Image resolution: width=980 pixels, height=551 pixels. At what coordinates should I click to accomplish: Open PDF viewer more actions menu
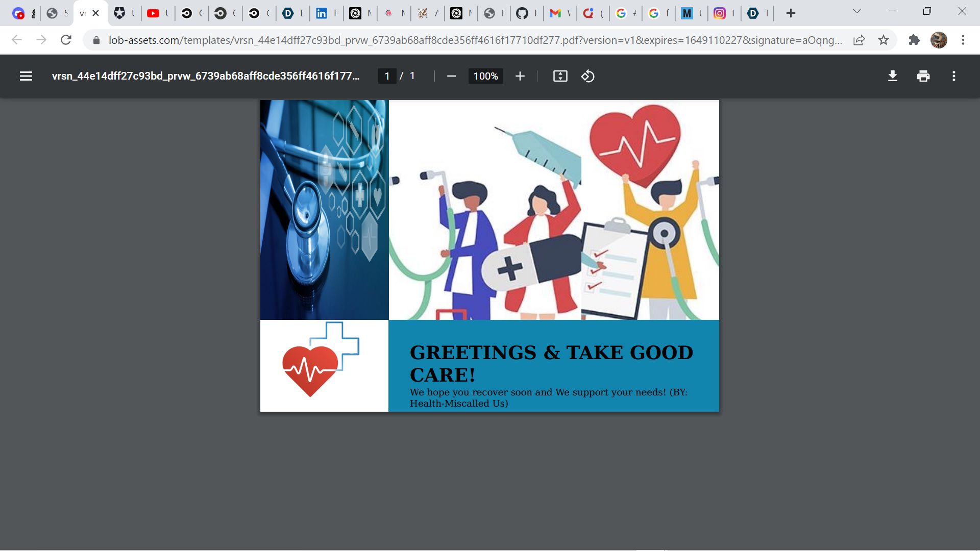point(953,76)
